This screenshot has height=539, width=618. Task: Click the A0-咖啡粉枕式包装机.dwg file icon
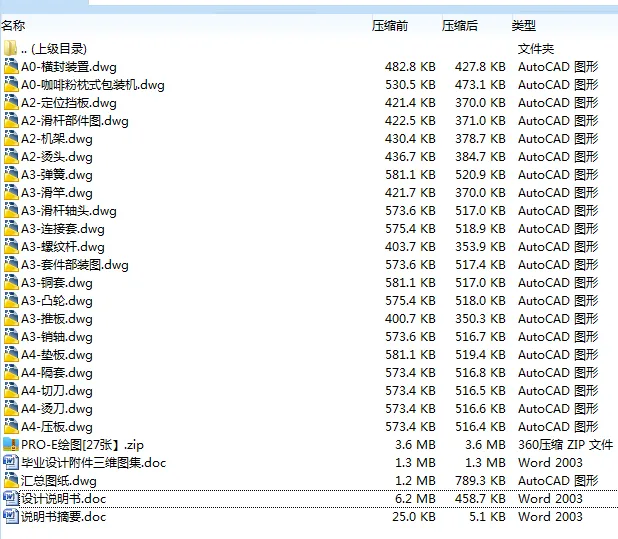click(x=11, y=84)
